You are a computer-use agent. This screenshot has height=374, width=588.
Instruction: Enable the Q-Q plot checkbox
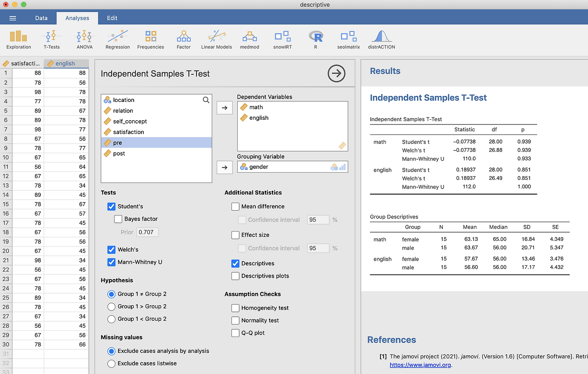tap(235, 333)
